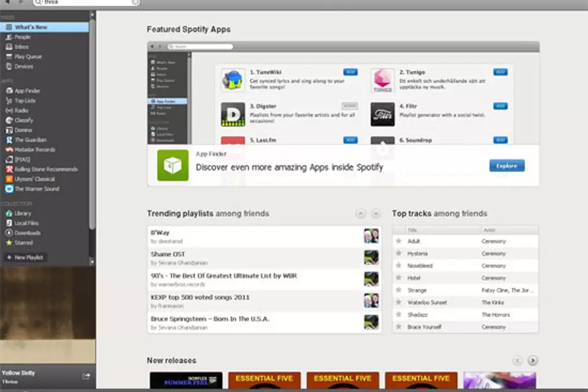Star the Waterloo Sunset track
Viewport: 588px width, 392px height.
point(399,302)
